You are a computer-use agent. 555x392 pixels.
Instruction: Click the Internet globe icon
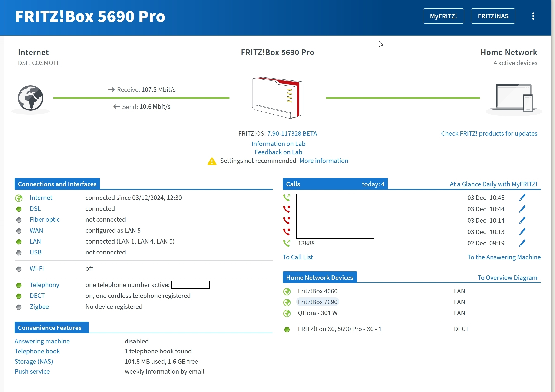click(x=30, y=98)
